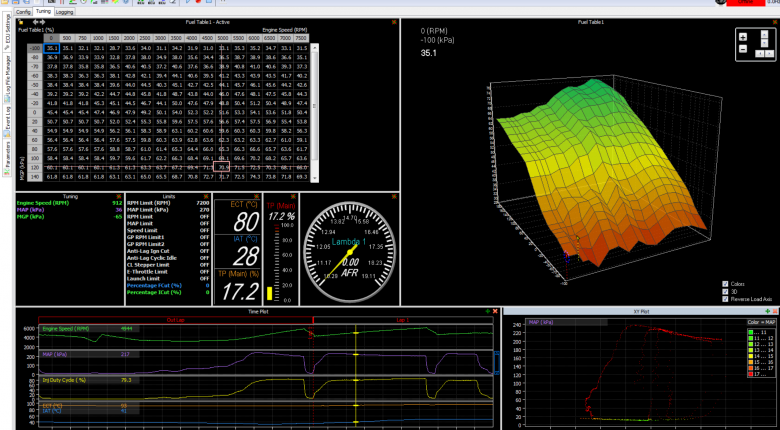The image size is (780, 430).
Task: Click the yellow cursor line in Time Plot
Action: click(356, 376)
